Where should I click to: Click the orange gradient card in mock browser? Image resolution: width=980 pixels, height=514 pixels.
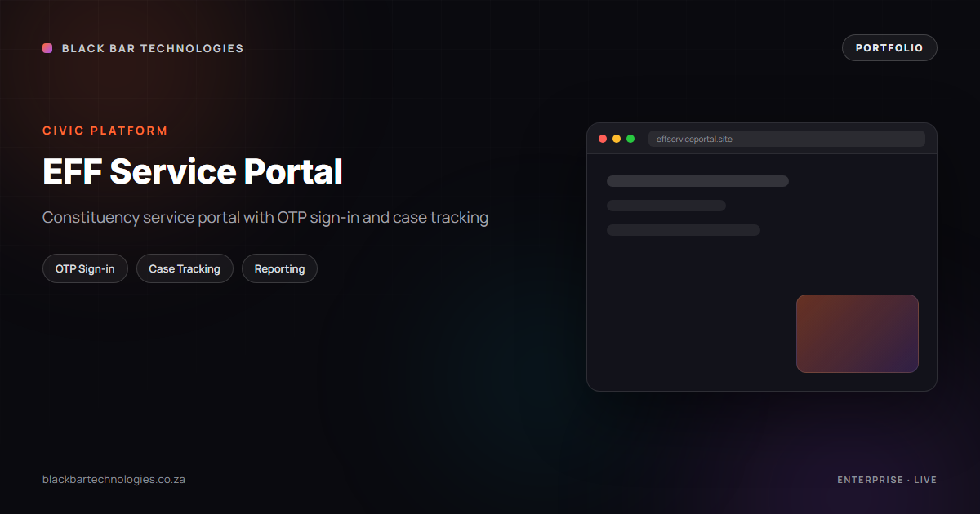click(857, 334)
